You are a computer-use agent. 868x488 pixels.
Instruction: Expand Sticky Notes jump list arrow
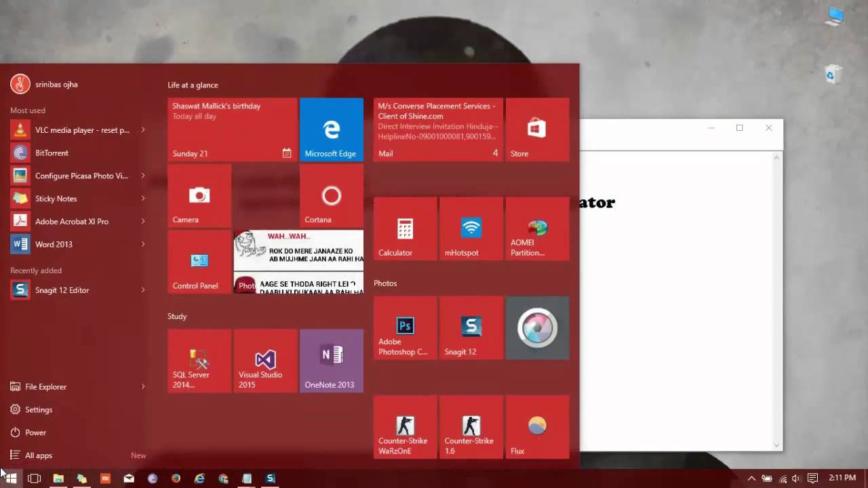tap(143, 199)
